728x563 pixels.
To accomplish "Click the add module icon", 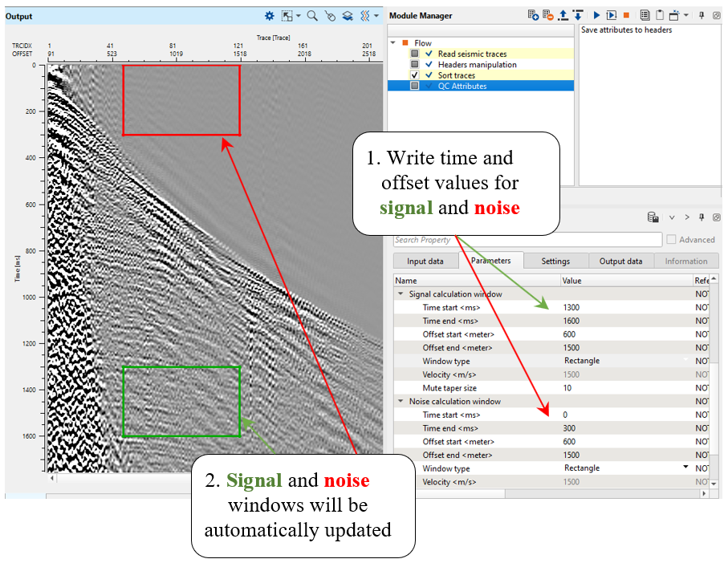I will tap(533, 15).
